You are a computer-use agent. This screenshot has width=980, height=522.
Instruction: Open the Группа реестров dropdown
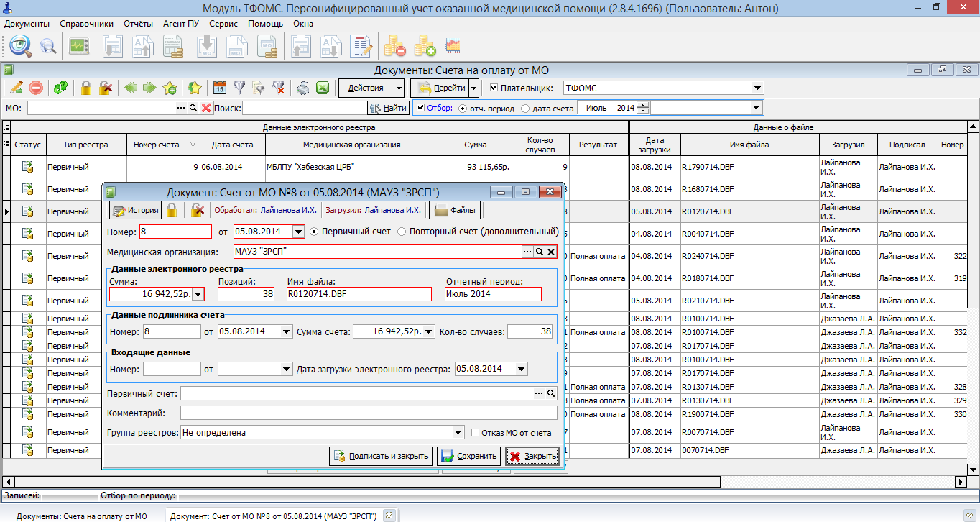(x=458, y=433)
